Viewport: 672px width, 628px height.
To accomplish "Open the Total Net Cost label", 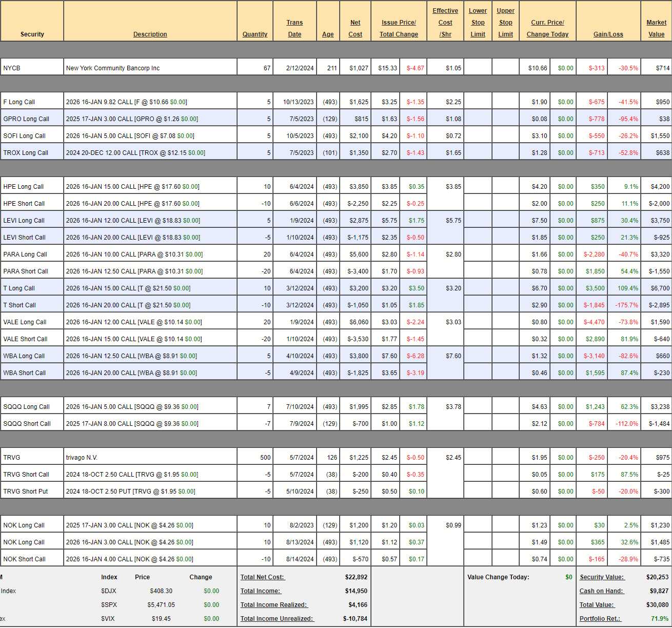I will pyautogui.click(x=262, y=577).
